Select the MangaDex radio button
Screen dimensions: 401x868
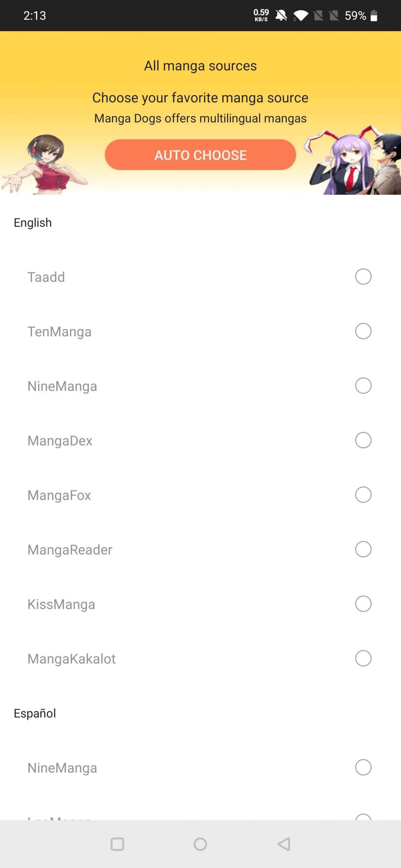[x=363, y=440]
